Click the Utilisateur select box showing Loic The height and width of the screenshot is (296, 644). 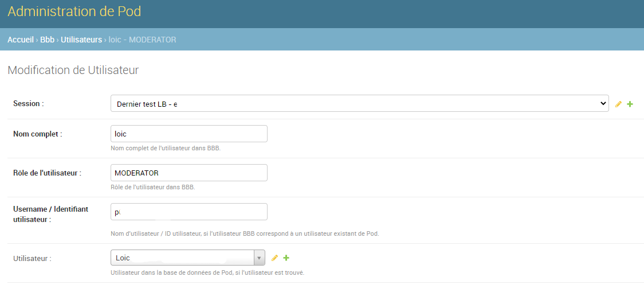pyautogui.click(x=182, y=258)
